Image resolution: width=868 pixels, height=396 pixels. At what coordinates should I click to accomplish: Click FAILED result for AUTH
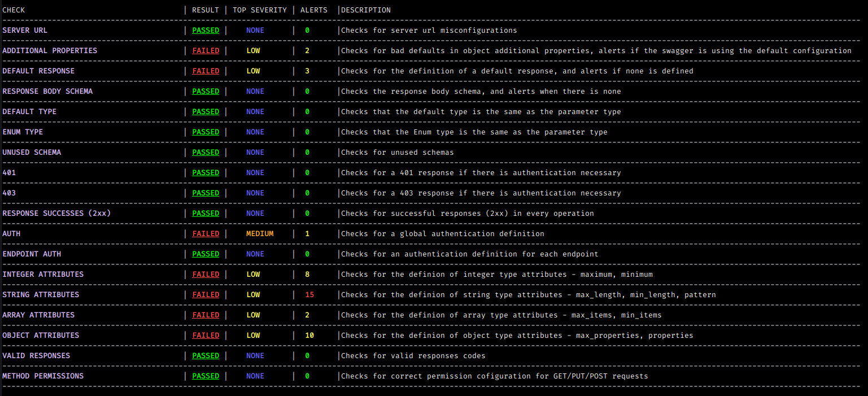point(206,234)
